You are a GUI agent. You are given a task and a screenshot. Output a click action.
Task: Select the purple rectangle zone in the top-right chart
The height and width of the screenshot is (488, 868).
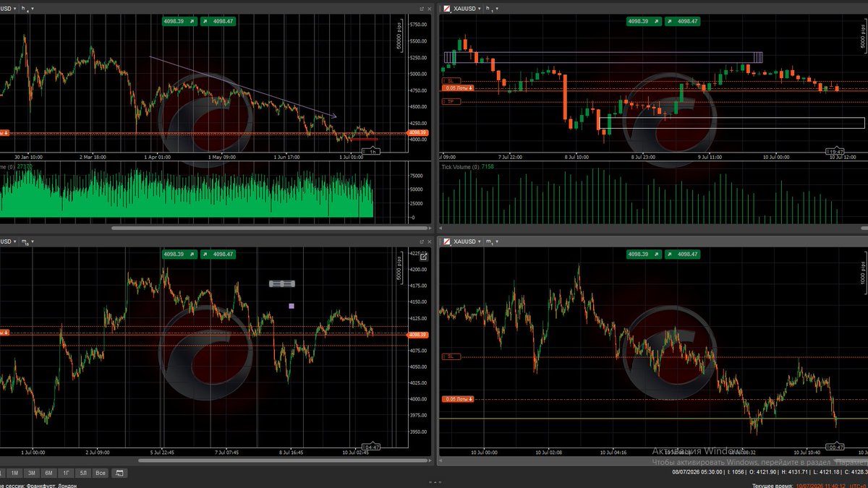[603, 57]
